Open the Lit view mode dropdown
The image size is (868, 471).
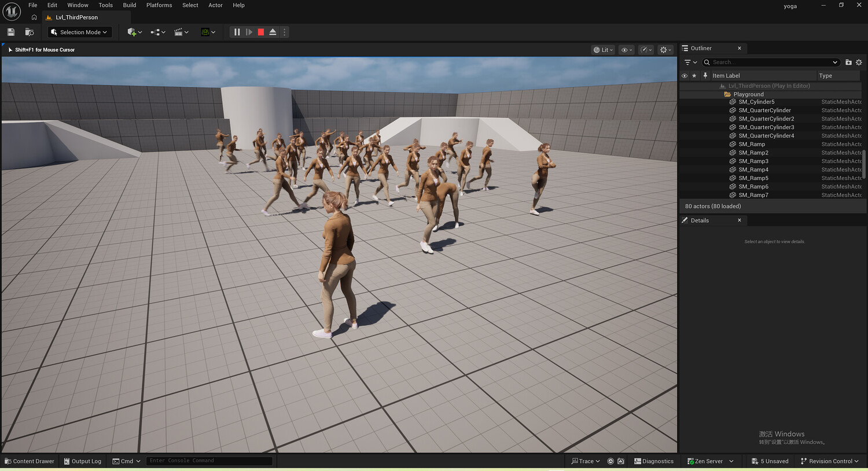click(603, 50)
